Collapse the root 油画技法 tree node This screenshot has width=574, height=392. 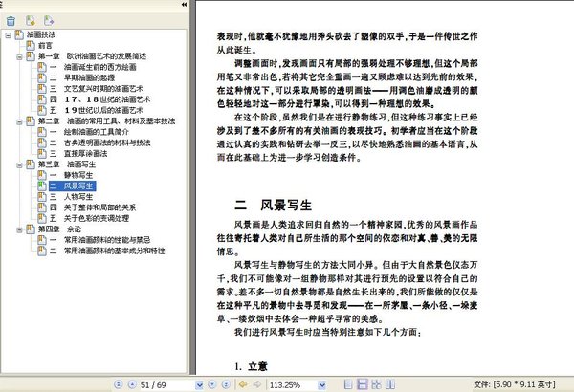coord(8,35)
